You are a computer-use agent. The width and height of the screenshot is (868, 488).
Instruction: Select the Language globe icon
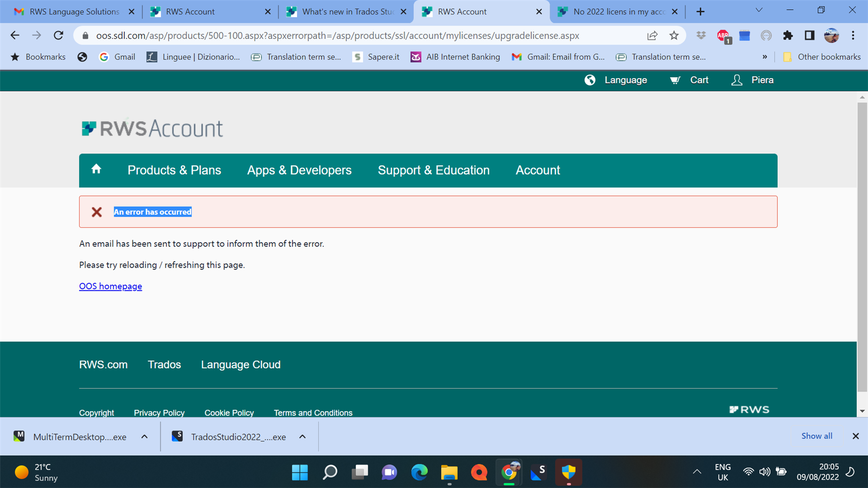click(590, 80)
